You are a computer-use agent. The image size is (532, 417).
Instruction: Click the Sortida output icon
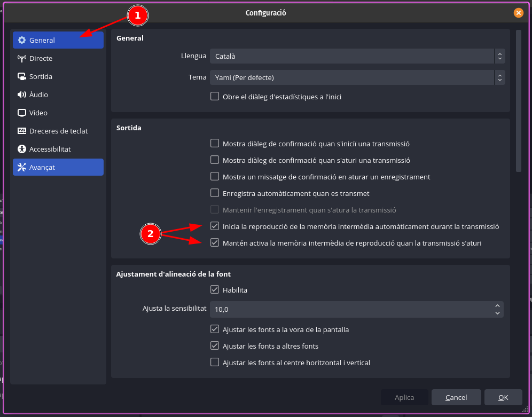[22, 76]
